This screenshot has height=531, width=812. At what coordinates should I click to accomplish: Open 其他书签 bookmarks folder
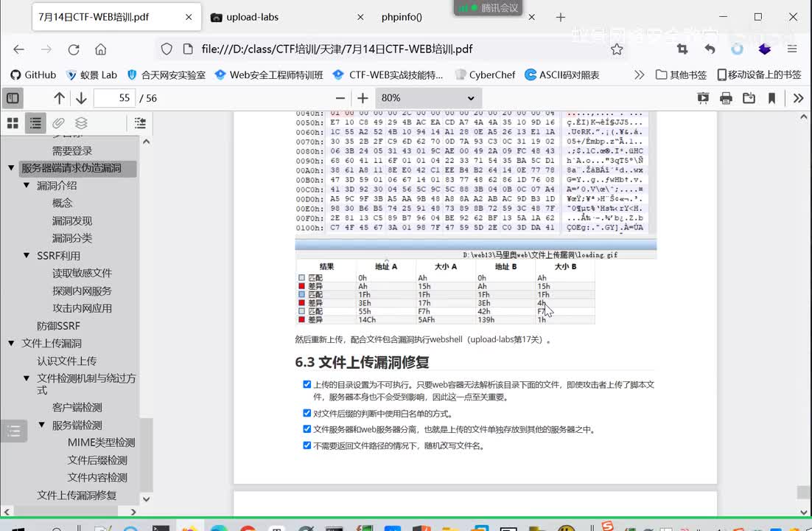[x=681, y=74]
